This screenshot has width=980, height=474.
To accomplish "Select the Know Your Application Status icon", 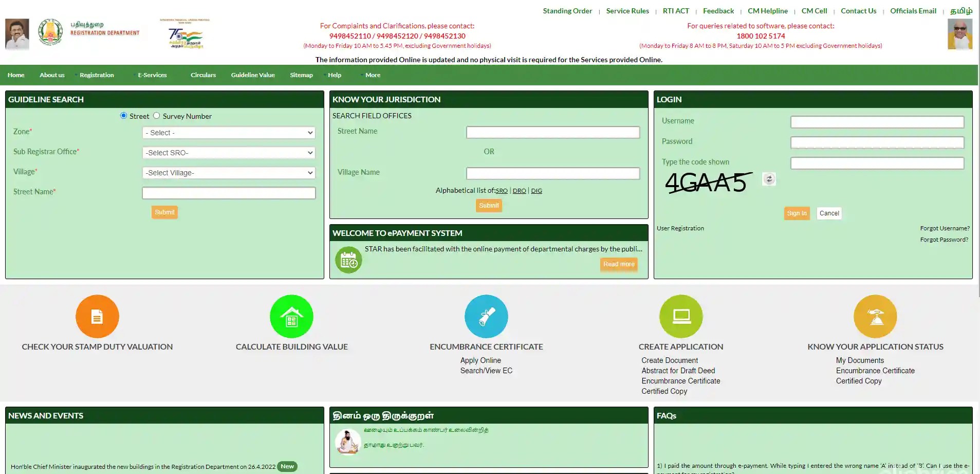I will pyautogui.click(x=875, y=316).
